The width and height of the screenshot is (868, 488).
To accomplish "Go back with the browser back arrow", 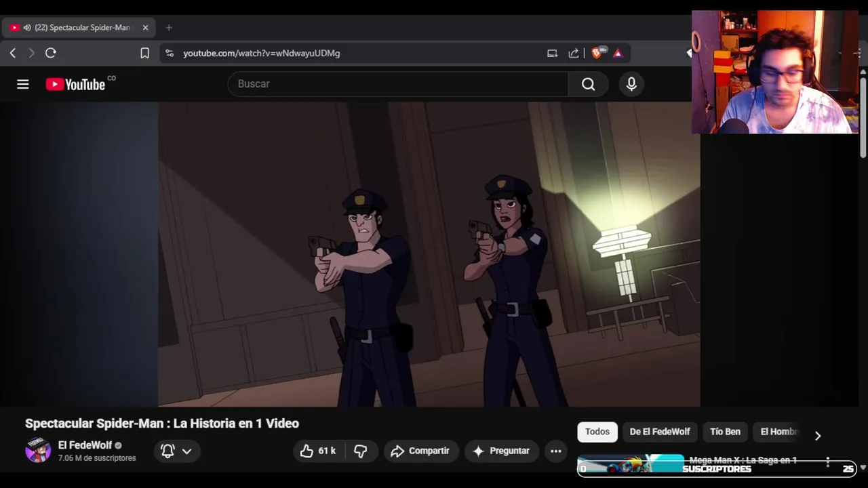I will pyautogui.click(x=13, y=53).
